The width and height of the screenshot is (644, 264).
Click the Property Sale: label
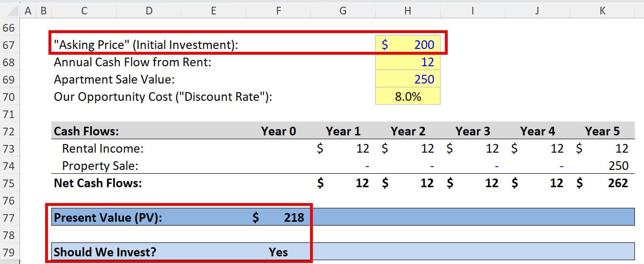coord(100,166)
